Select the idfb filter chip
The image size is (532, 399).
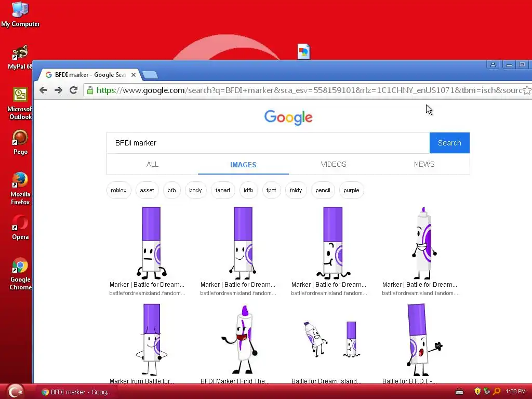point(248,190)
